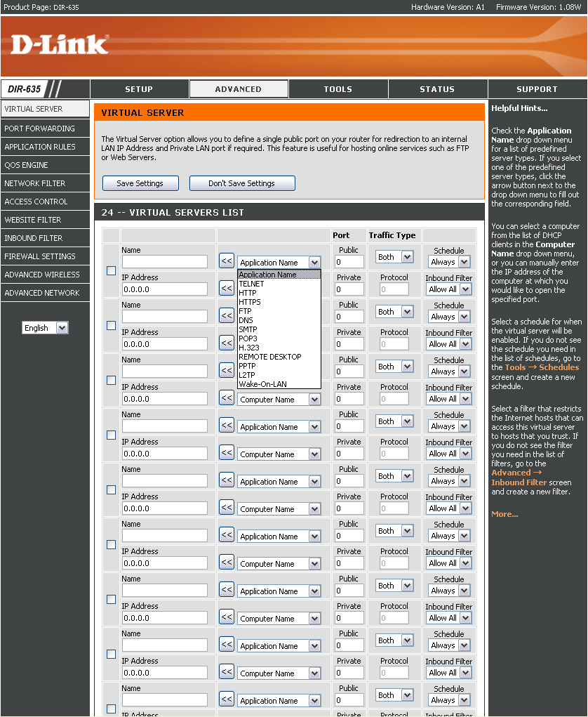Open Network Filter in the sidebar
Image resolution: width=588 pixels, height=717 pixels.
[x=45, y=183]
